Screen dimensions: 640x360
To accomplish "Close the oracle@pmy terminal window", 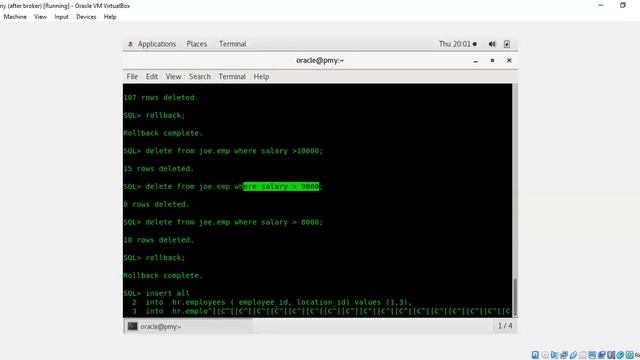I will click(x=509, y=60).
